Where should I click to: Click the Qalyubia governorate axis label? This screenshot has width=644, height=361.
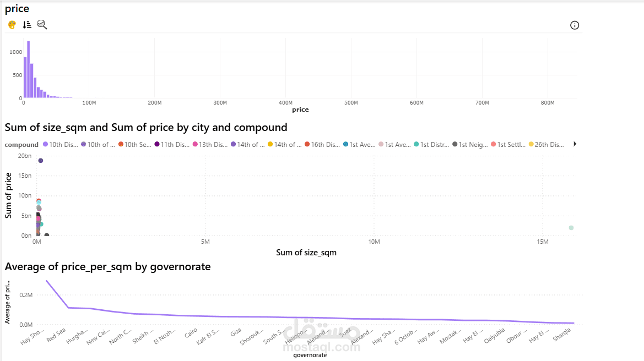[494, 335]
